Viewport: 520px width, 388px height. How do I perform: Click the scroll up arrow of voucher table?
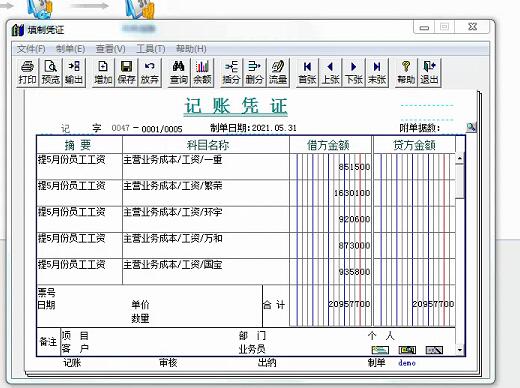point(460,158)
